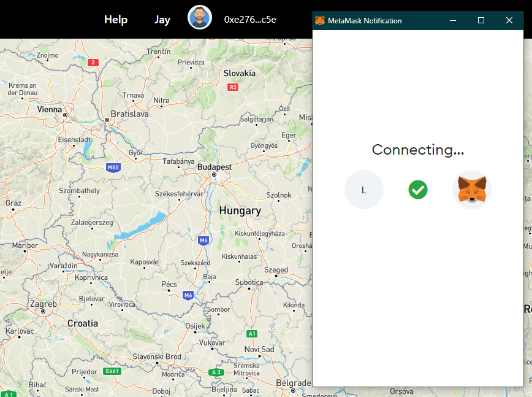Screen dimensions: 532x397
Task: Click Székesfehérvár label on map
Action: pos(179,194)
